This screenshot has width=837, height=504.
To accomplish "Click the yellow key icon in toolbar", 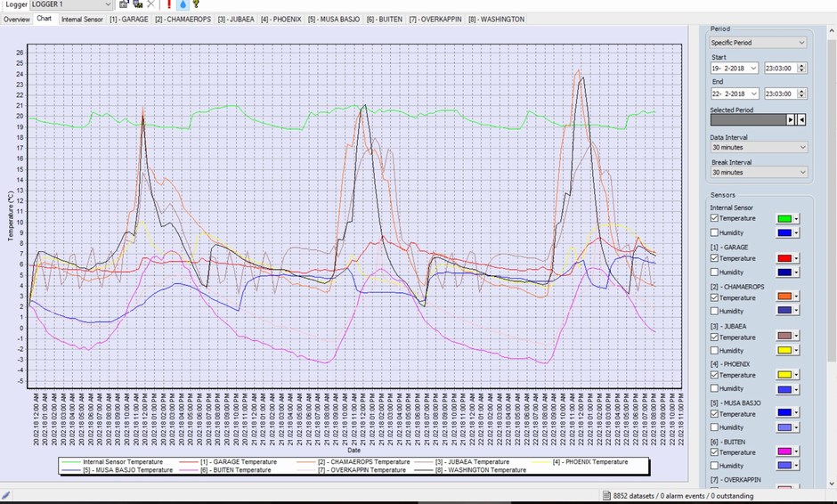I will coord(196,4).
